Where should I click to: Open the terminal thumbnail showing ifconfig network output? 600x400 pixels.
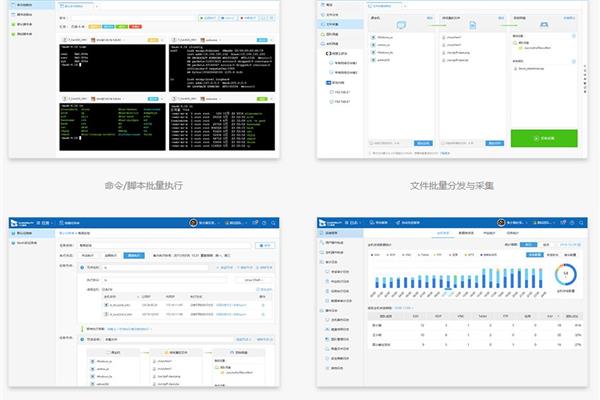(222, 68)
